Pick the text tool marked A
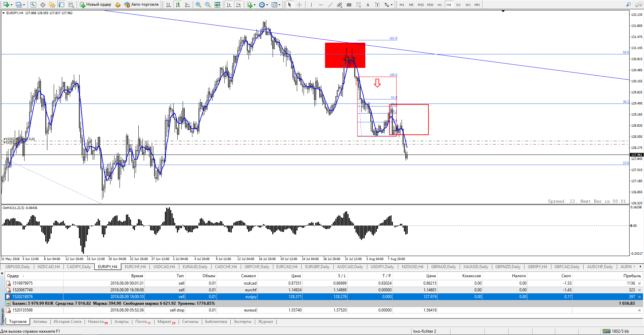The width and height of the screenshot is (644, 335). pos(368,5)
